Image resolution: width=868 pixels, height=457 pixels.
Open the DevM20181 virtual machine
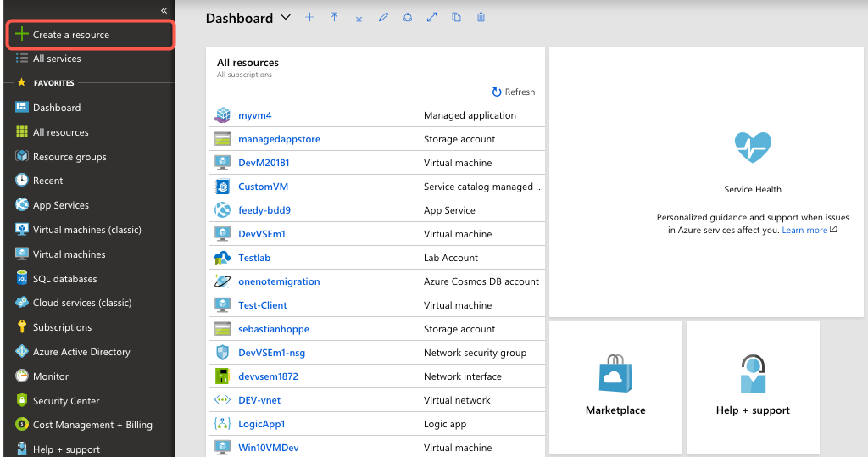pyautogui.click(x=264, y=163)
